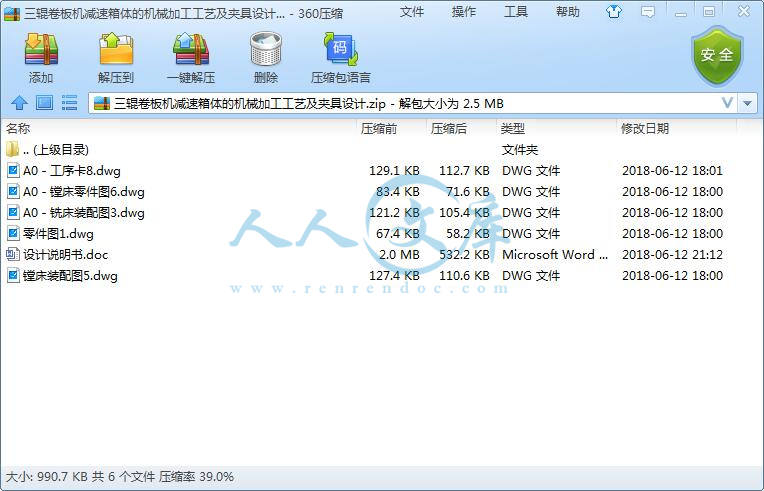Open the 文件 menu
Image resolution: width=764 pixels, height=491 pixels.
point(412,12)
